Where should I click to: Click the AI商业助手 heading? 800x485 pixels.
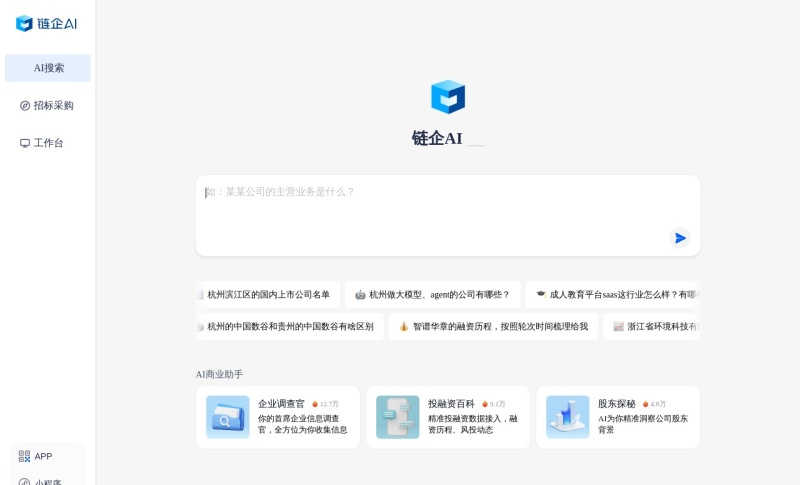219,374
